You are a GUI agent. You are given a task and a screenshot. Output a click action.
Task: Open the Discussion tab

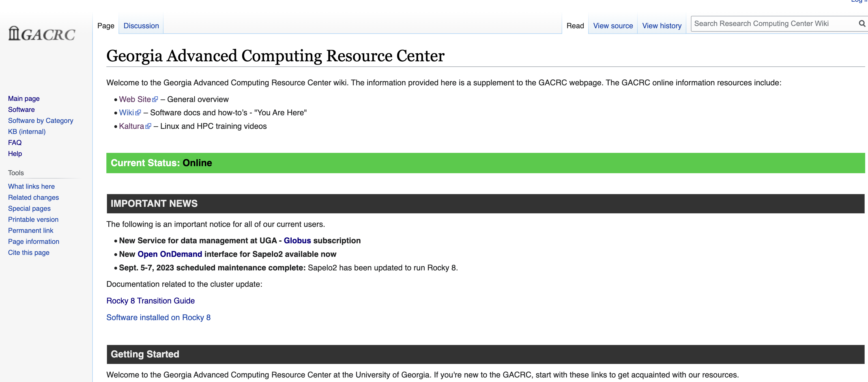click(x=141, y=26)
